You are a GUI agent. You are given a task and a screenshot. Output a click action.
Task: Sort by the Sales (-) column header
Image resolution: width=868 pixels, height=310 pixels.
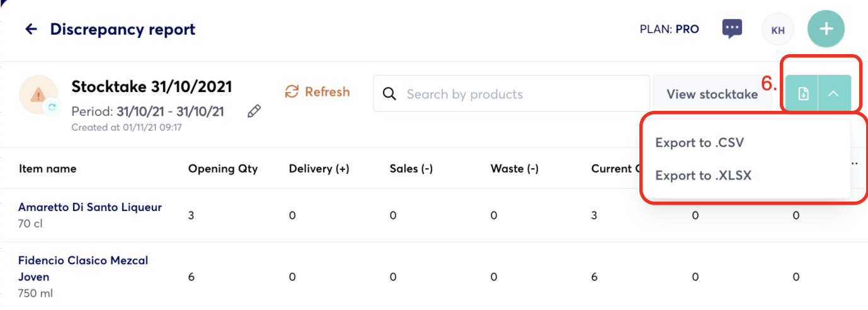coord(411,168)
